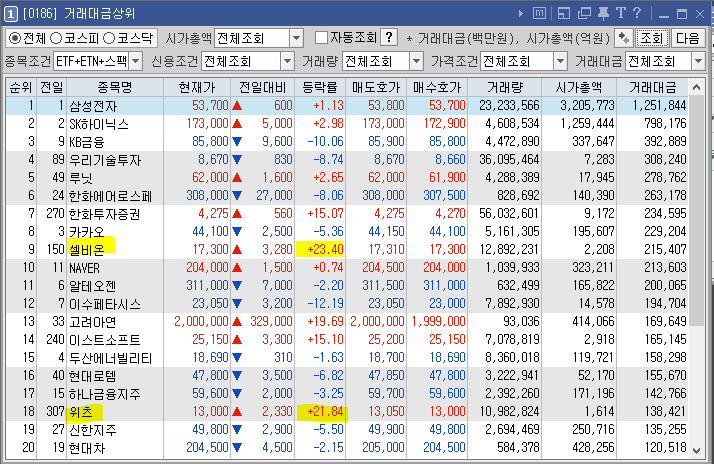Click the 전일 column header
Image resolution: width=714 pixels, height=464 pixels.
[51, 87]
